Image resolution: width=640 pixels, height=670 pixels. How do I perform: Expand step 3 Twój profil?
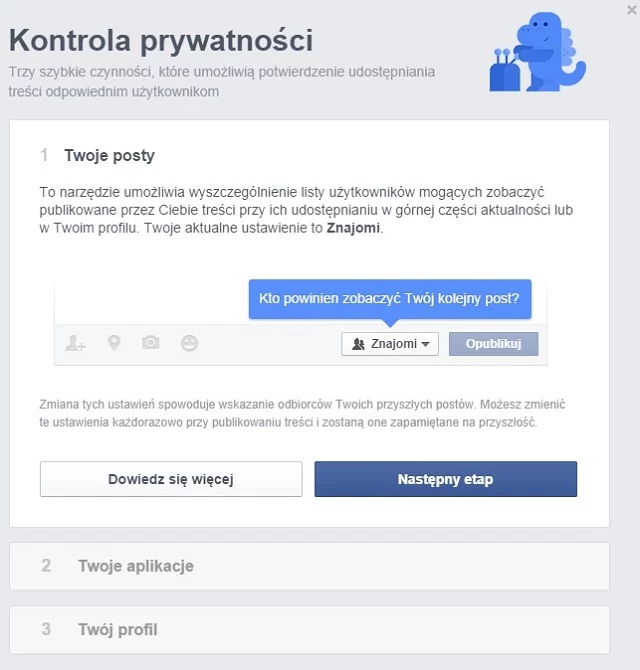pyautogui.click(x=309, y=629)
